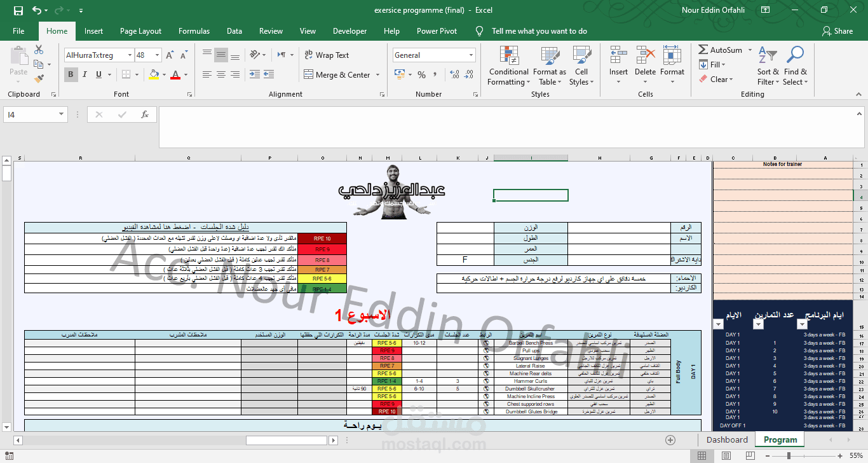Toggle Align Right for the cell
This screenshot has width=868, height=463.
point(235,75)
